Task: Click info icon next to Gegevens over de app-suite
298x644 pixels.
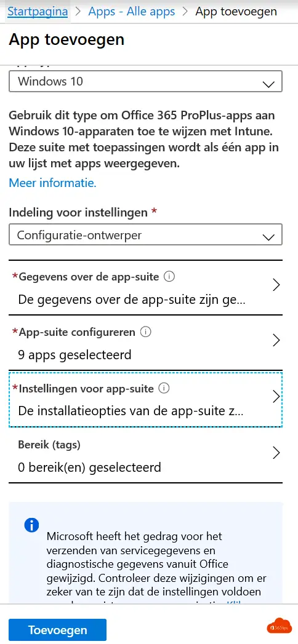Action: pos(169,277)
